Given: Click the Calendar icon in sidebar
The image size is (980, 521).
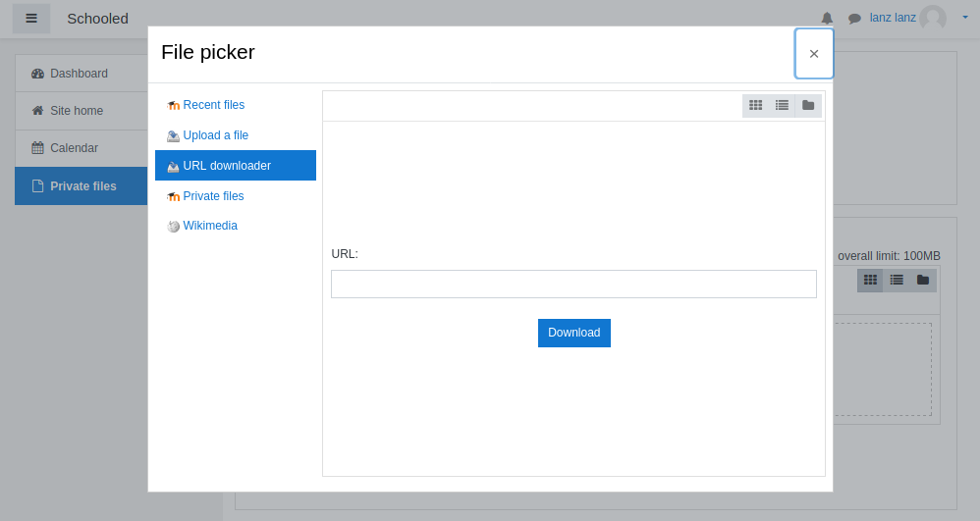Looking at the screenshot, I should tap(37, 148).
